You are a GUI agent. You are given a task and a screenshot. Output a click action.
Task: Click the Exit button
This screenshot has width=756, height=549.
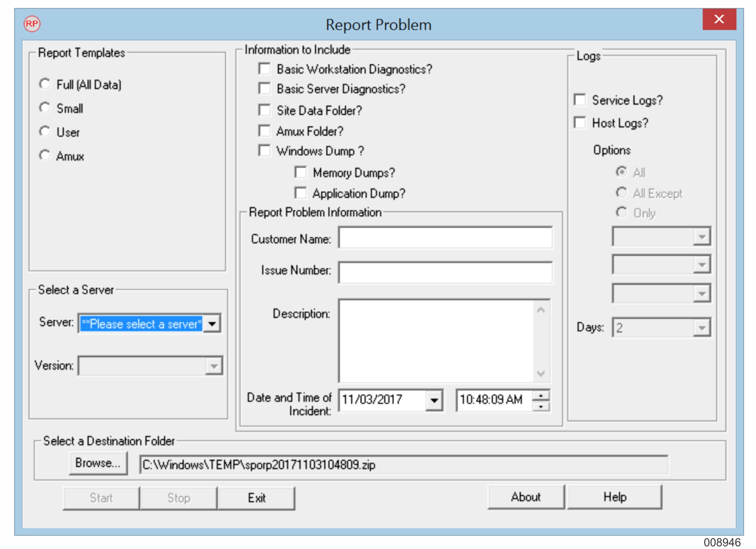[x=257, y=498]
